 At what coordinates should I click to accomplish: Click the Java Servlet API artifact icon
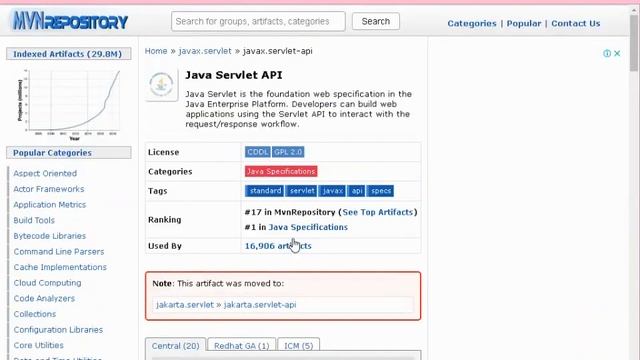(162, 84)
